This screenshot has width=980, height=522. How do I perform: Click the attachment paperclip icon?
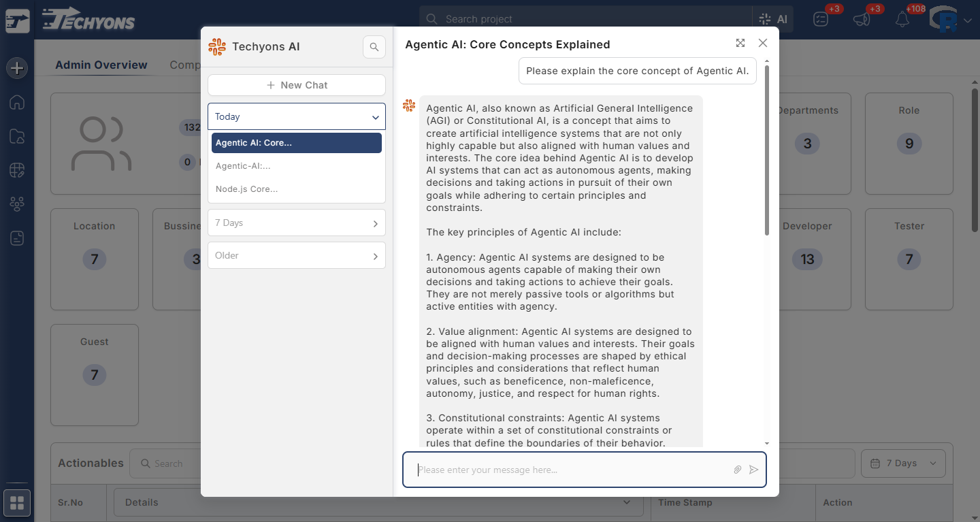pyautogui.click(x=737, y=470)
